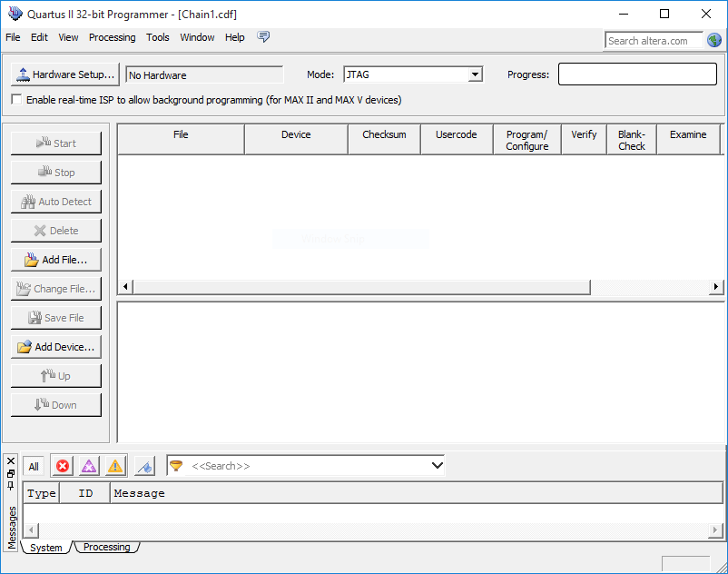
Task: Close the Messages panel
Action: (11, 460)
